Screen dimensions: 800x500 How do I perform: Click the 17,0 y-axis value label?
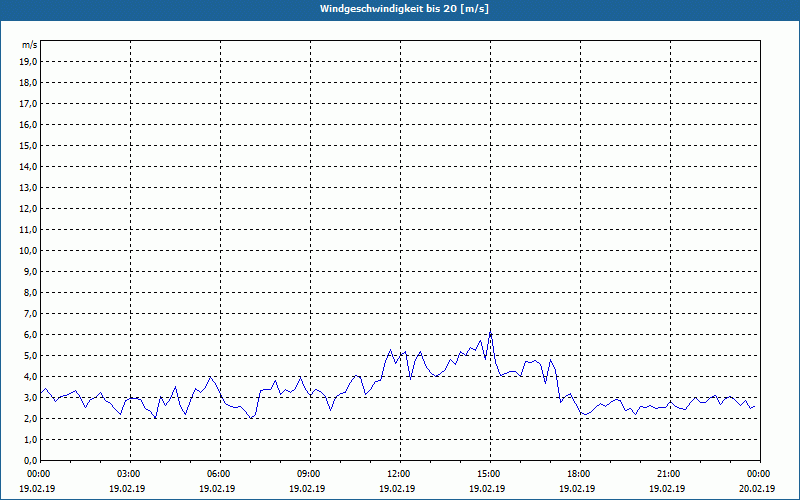28,103
